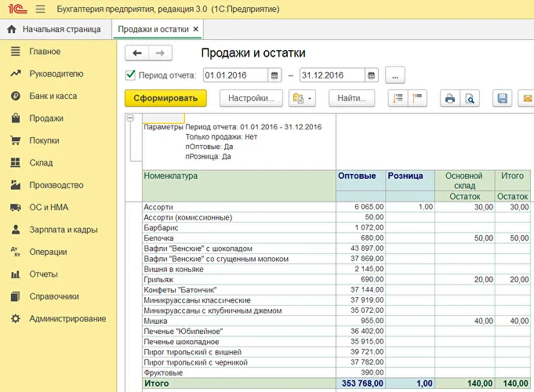The image size is (534, 392).
Task: Go back with the left arrow
Action: 137,53
